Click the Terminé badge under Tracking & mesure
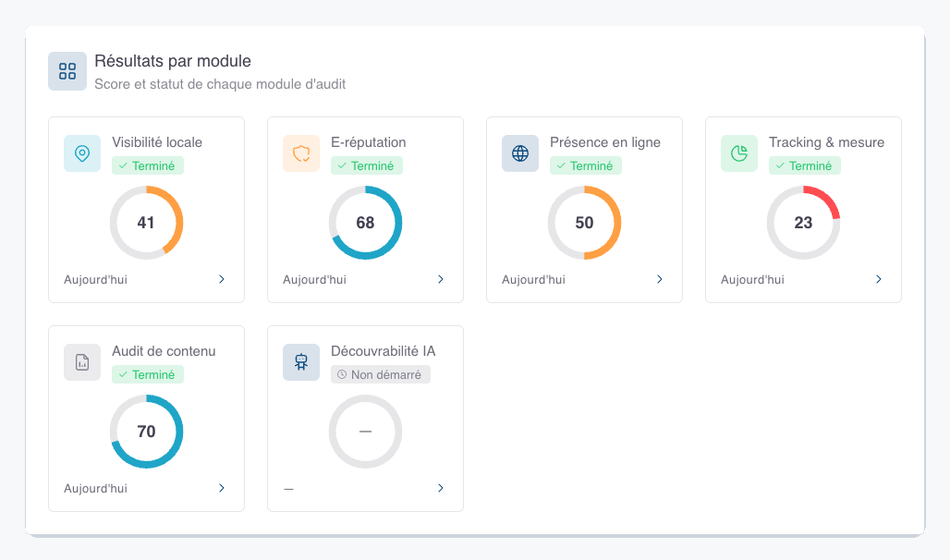The image size is (950, 560). click(x=805, y=165)
